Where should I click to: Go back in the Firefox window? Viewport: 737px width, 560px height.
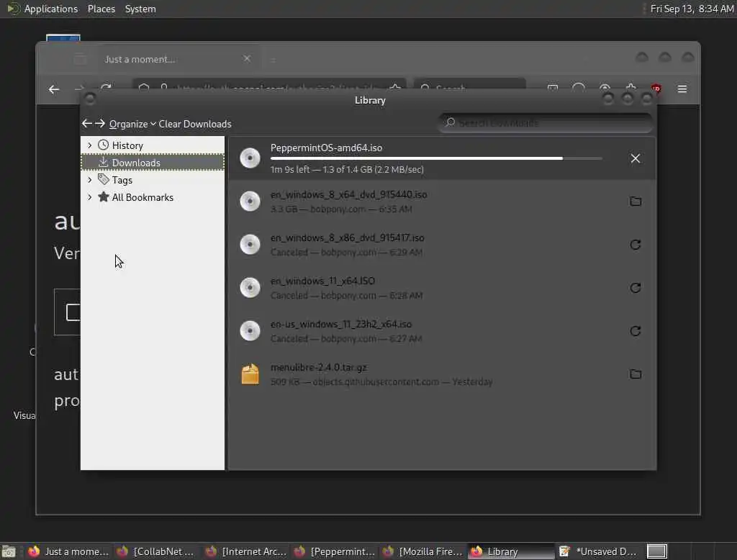[54, 89]
